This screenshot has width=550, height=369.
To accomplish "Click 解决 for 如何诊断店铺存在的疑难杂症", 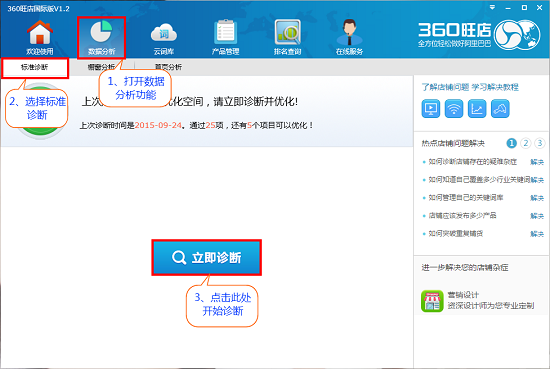I will (x=537, y=162).
